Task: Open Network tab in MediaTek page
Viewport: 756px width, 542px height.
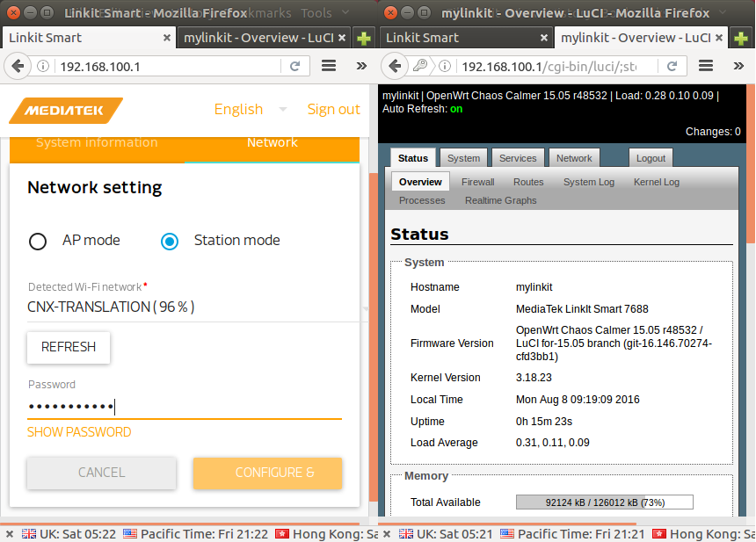Action: coord(273,142)
